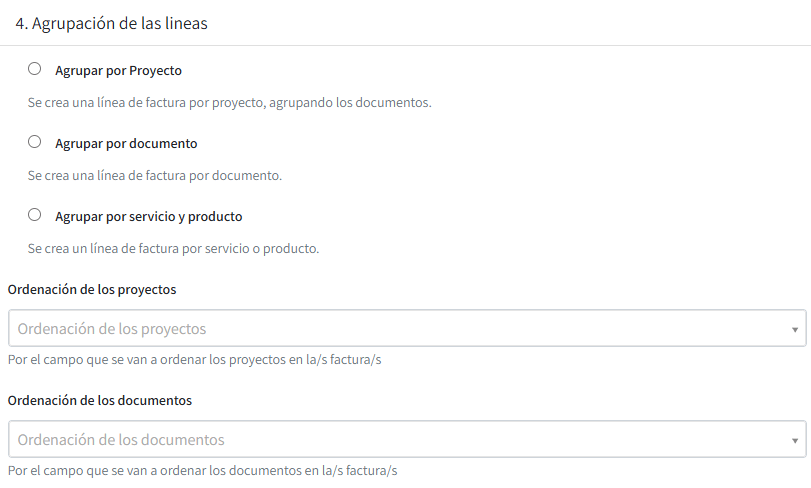Screen dimensions: 811x488
Task: Click the bold "Ordenación de los proyectos" field label
Action: (x=92, y=289)
